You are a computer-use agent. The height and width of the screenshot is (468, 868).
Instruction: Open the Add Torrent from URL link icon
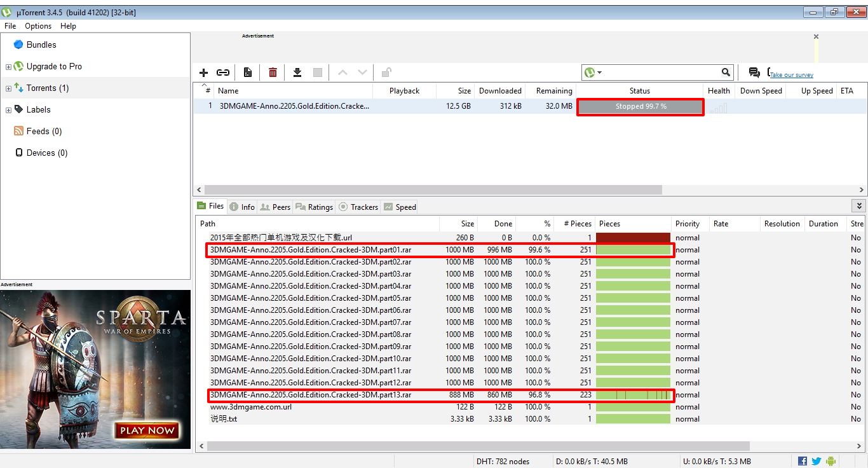tap(223, 72)
